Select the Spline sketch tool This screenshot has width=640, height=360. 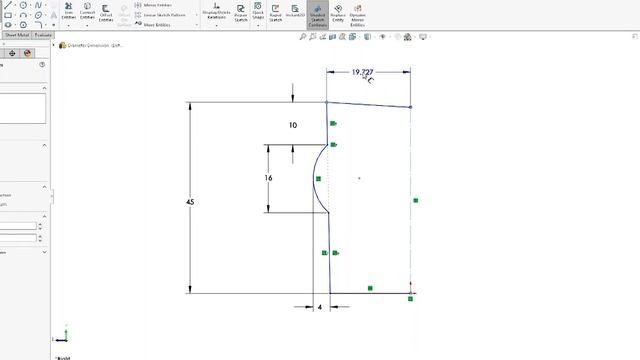click(x=38, y=5)
